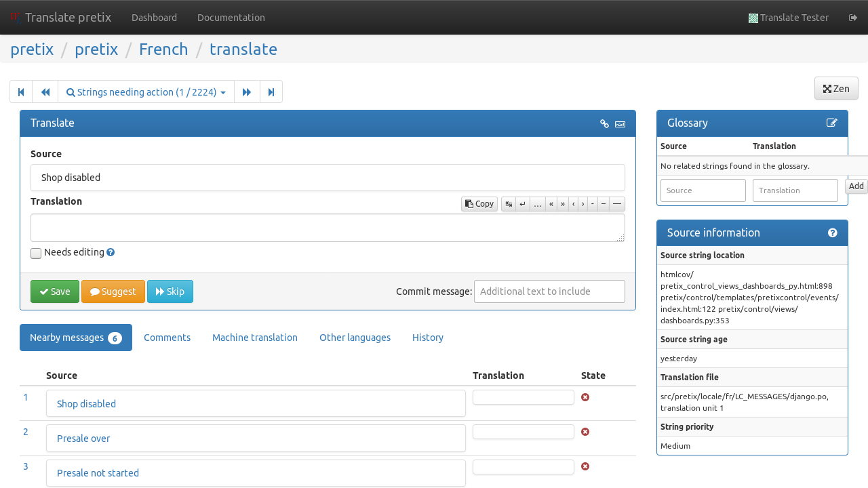This screenshot has width=868, height=488.
Task: Open the keyboard shortcuts icon
Action: point(620,123)
